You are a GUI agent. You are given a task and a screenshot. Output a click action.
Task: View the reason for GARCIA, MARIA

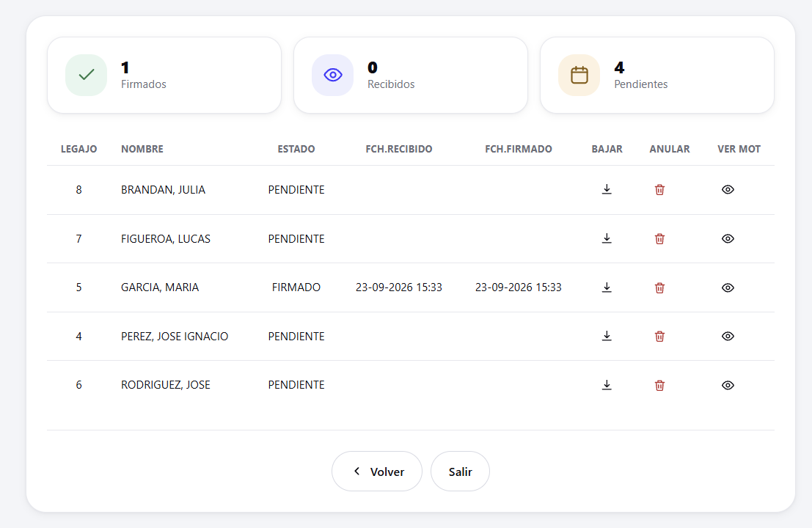(728, 287)
